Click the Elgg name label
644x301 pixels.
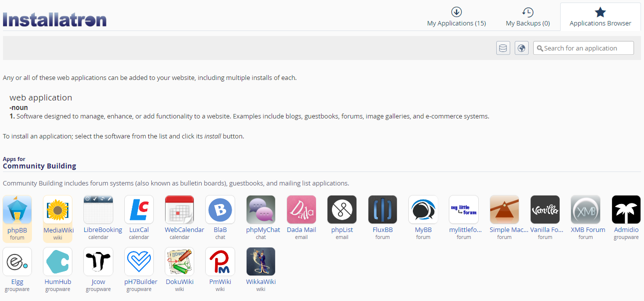(17, 282)
